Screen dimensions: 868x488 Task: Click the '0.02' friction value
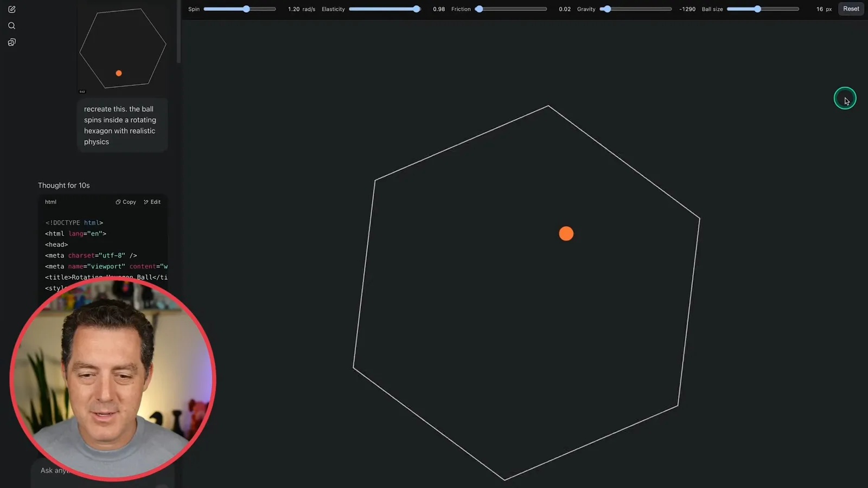tap(565, 9)
